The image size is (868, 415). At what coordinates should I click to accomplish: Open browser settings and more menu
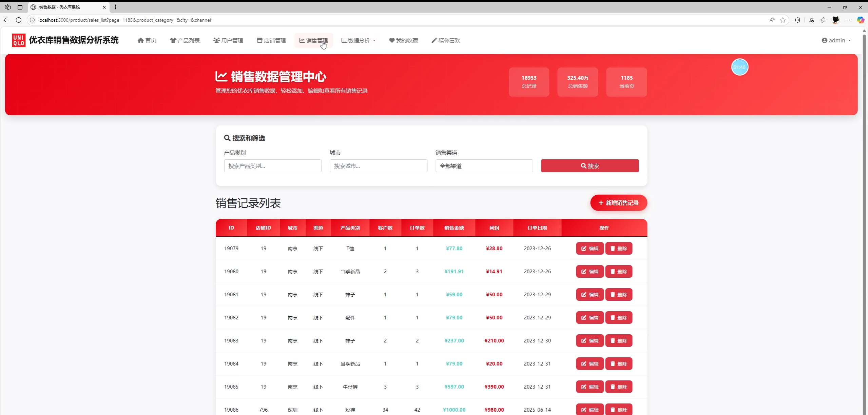pyautogui.click(x=848, y=20)
